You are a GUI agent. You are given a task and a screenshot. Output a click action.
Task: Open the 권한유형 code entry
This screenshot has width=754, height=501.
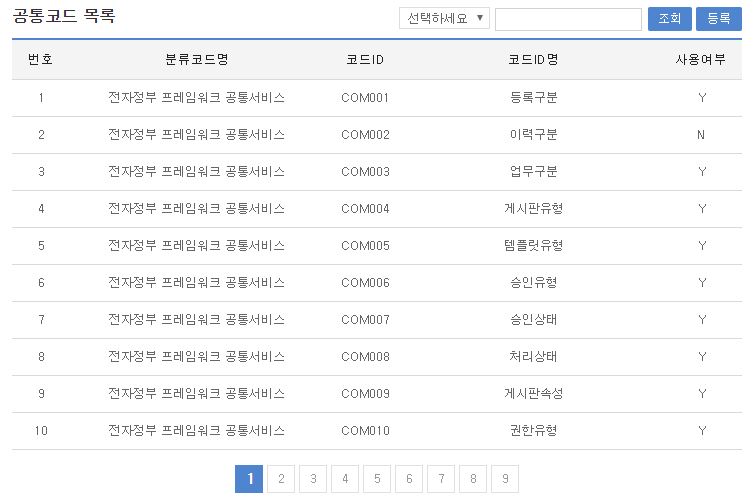[533, 431]
